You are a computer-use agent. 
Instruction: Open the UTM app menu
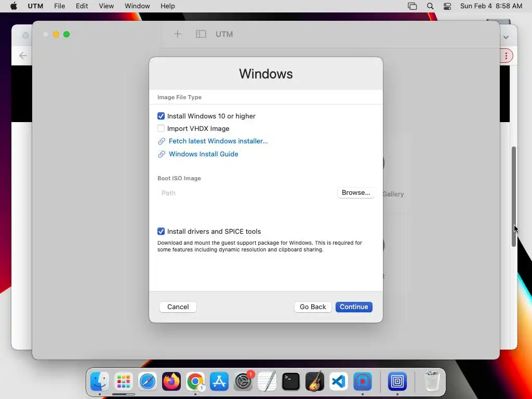click(35, 6)
